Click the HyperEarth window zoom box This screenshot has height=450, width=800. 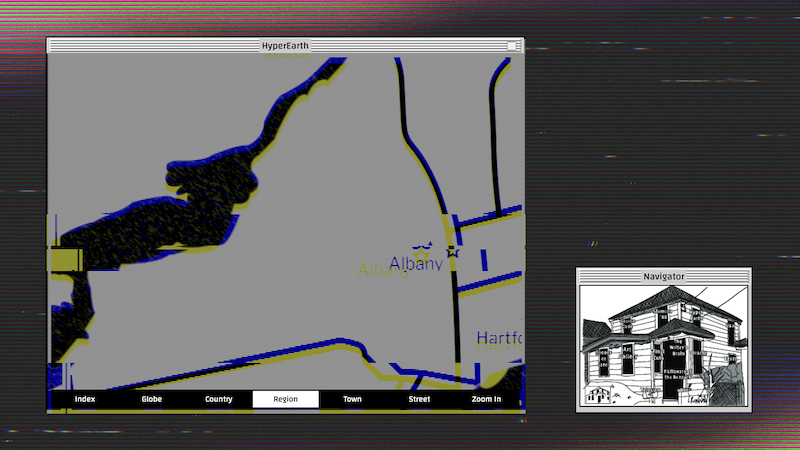coord(512,46)
